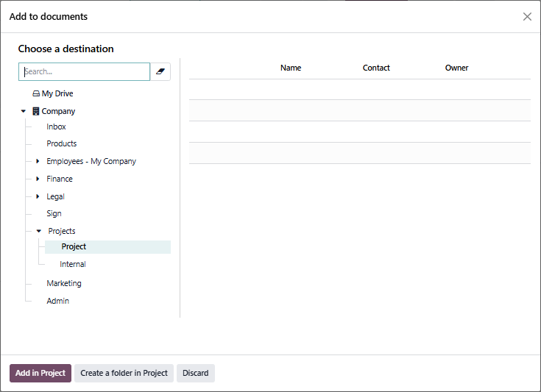541x392 pixels.
Task: Select the Products folder
Action: click(61, 143)
